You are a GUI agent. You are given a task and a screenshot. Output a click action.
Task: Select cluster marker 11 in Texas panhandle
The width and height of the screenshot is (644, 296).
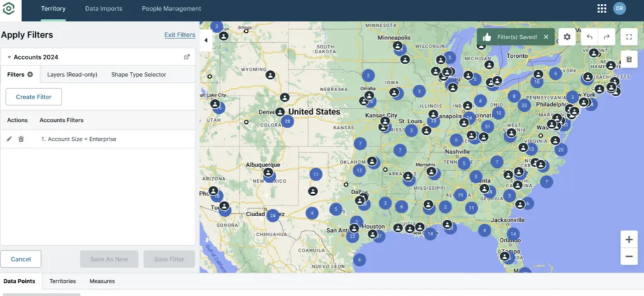click(x=316, y=174)
